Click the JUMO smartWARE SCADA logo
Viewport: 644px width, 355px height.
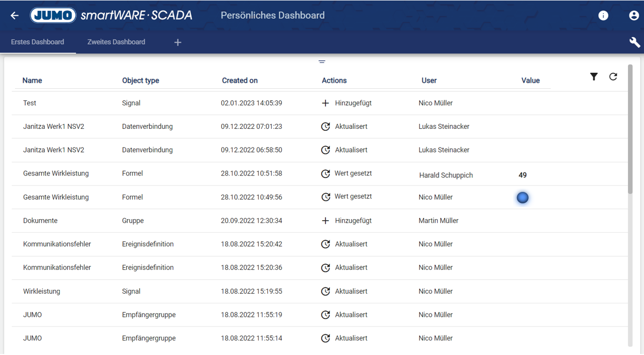[x=111, y=16]
